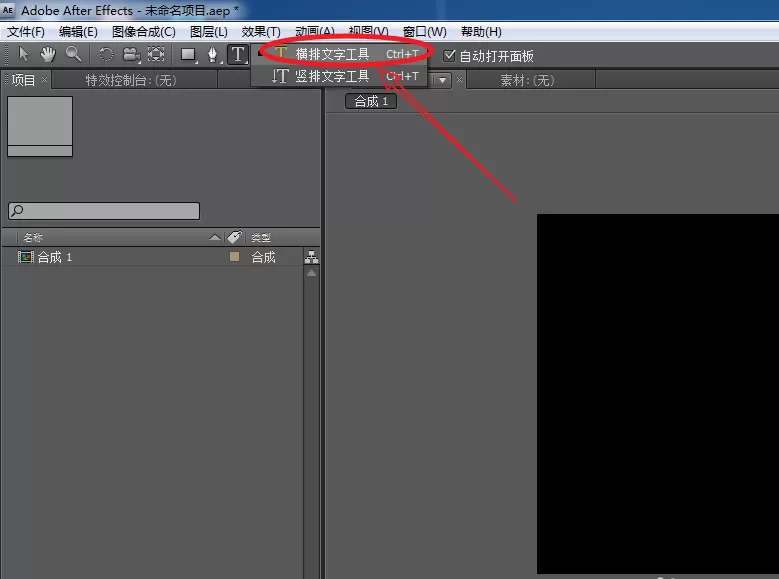Select the Rectangle mask tool

click(x=188, y=55)
